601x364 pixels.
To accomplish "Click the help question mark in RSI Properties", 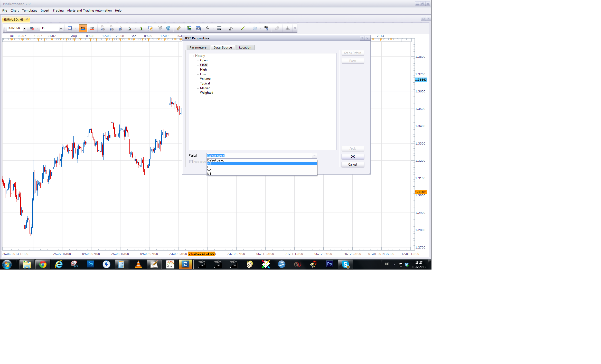I will [x=362, y=38].
